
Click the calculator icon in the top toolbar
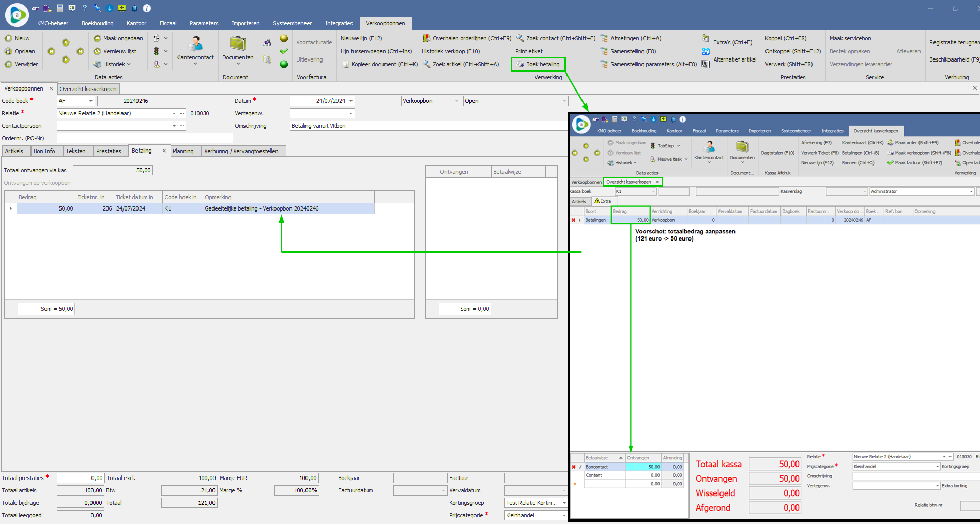pos(60,8)
